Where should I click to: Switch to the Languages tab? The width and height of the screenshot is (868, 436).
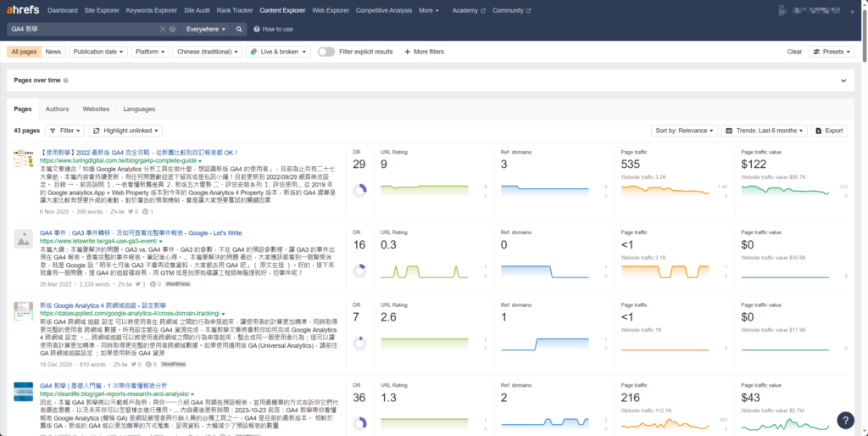click(x=139, y=109)
